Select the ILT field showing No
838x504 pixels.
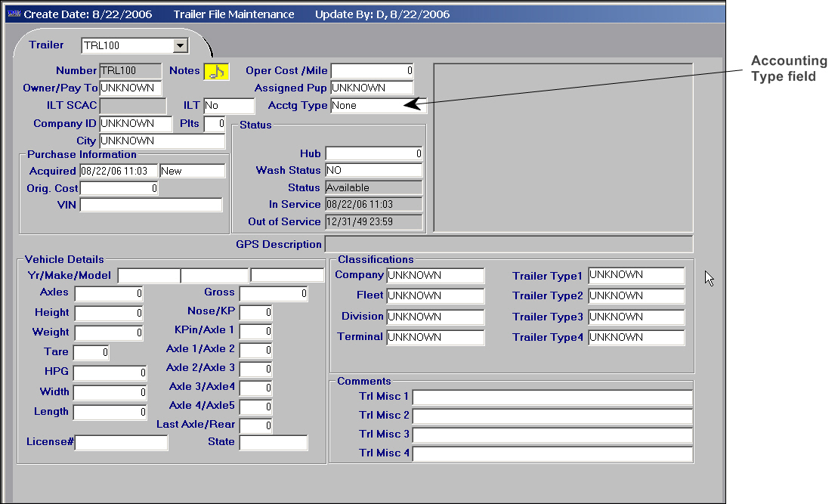(229, 106)
